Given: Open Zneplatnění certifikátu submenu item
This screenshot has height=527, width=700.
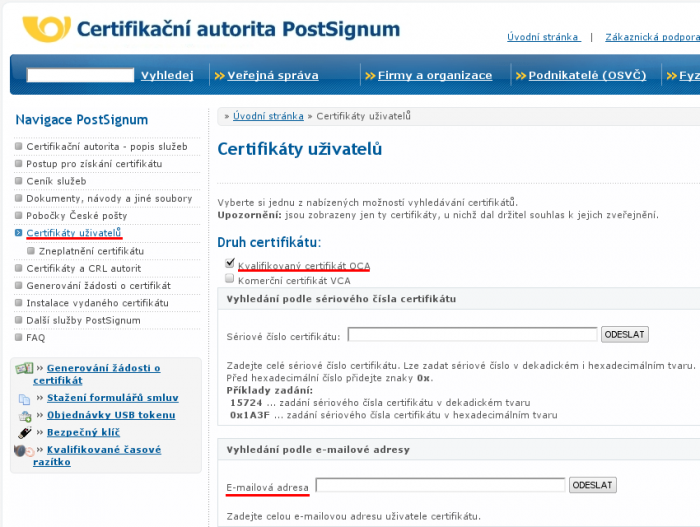Looking at the screenshot, I should [x=92, y=251].
